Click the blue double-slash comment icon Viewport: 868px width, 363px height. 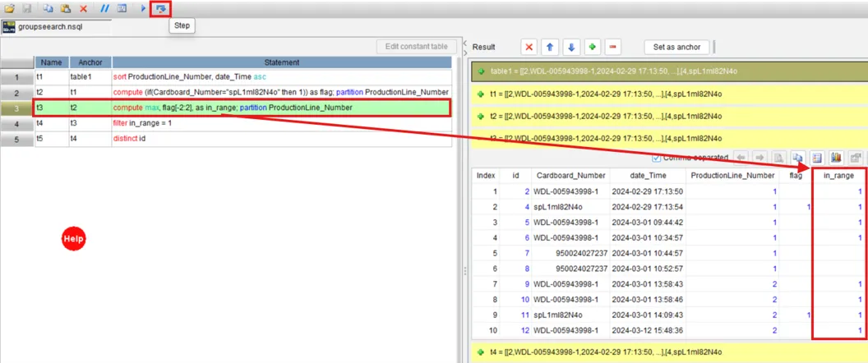point(105,8)
